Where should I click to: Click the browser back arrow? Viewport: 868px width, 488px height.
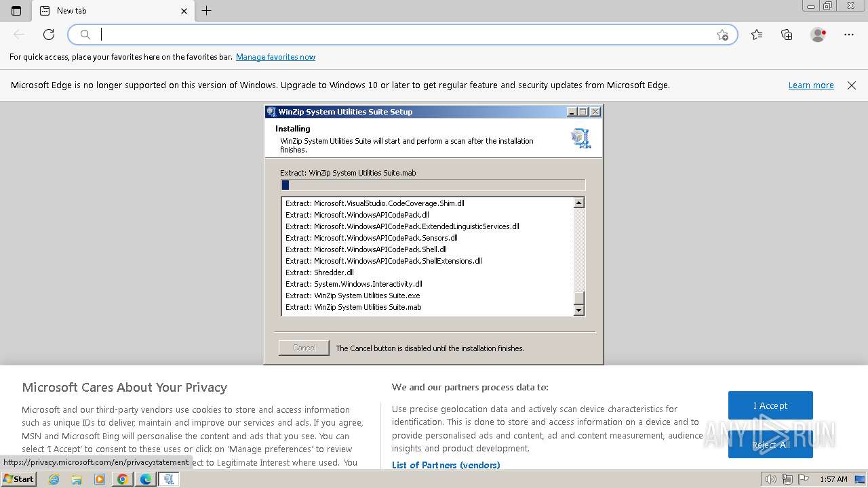[x=19, y=35]
